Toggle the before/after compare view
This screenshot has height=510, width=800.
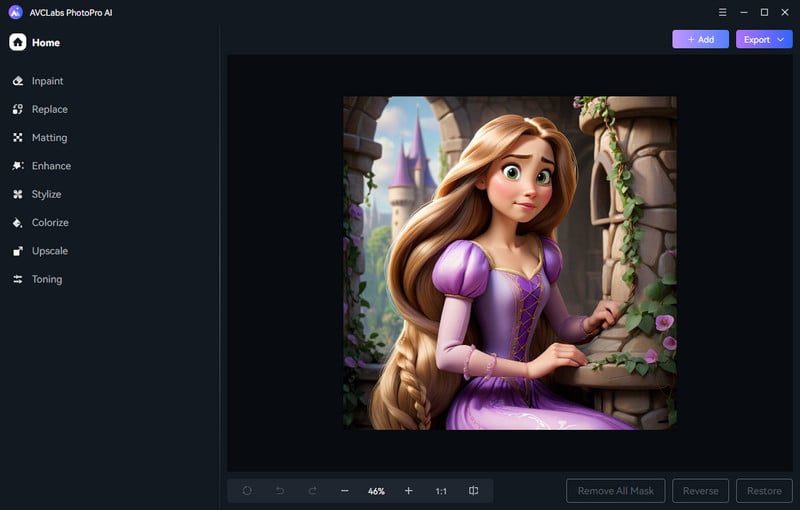pos(473,491)
